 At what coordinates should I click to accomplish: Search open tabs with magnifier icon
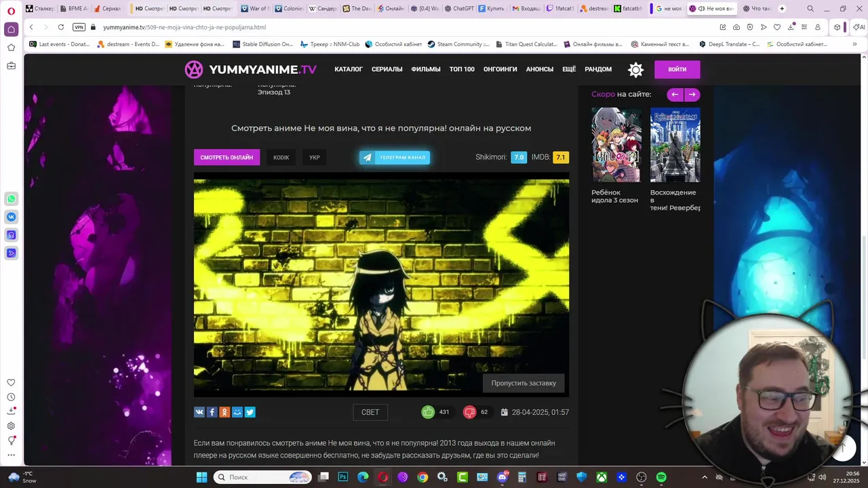tap(810, 9)
